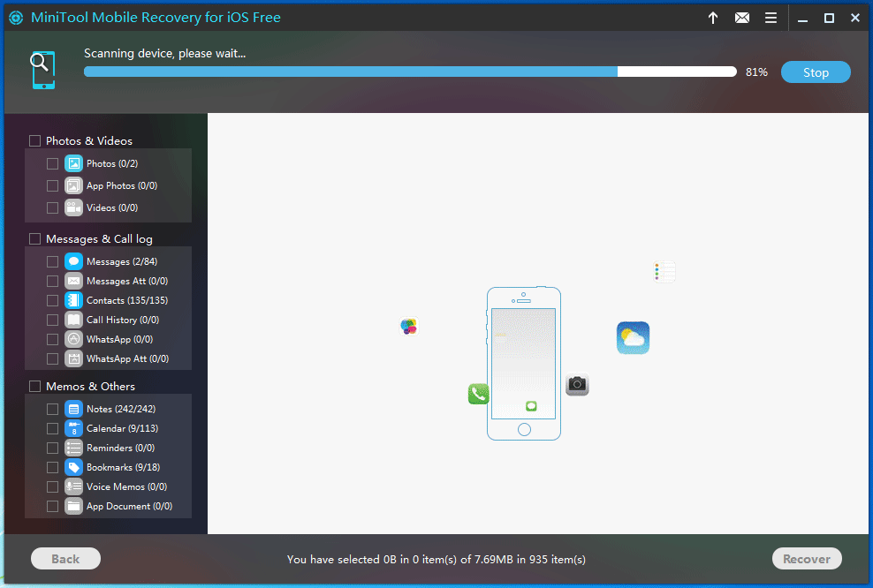Open the feedback envelope icon

click(x=741, y=18)
